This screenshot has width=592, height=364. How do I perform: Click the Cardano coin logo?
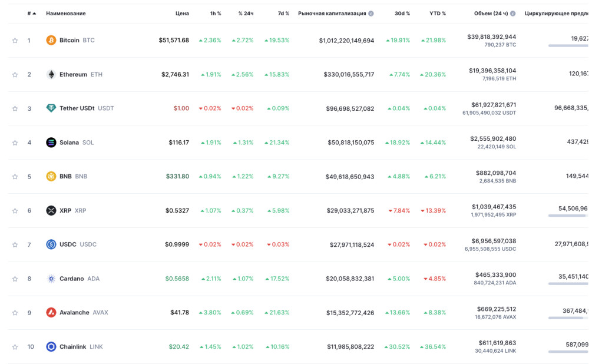(51, 279)
